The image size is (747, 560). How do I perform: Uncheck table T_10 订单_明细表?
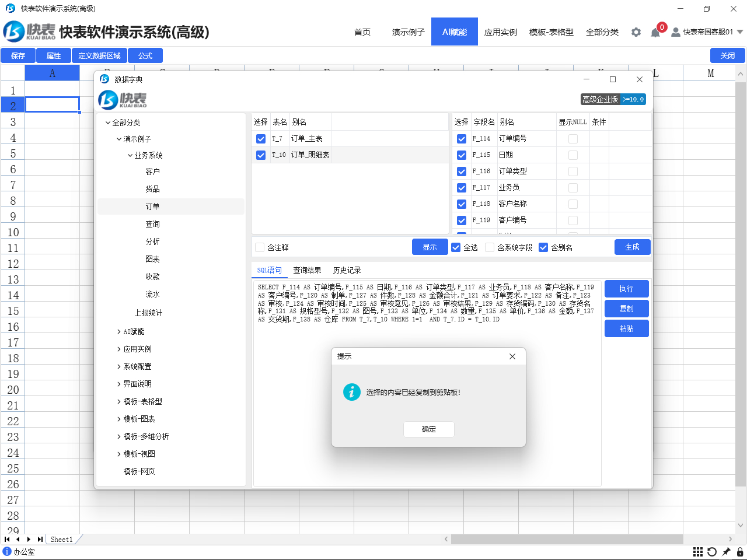point(261,155)
